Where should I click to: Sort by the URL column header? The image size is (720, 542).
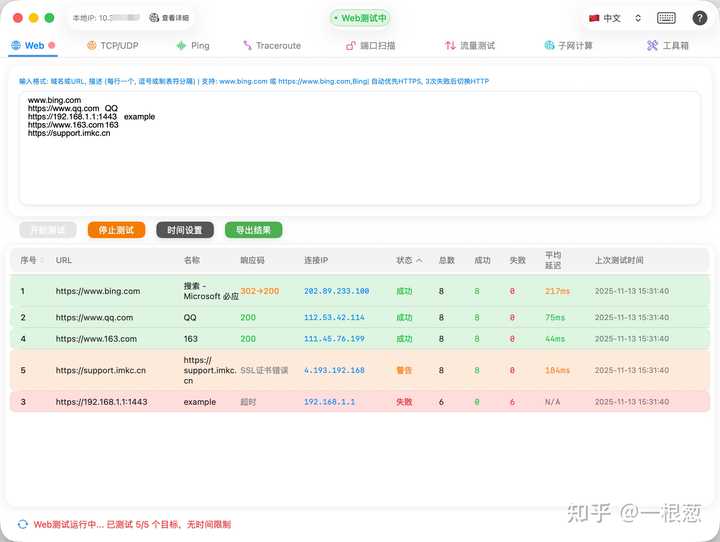[x=63, y=260]
